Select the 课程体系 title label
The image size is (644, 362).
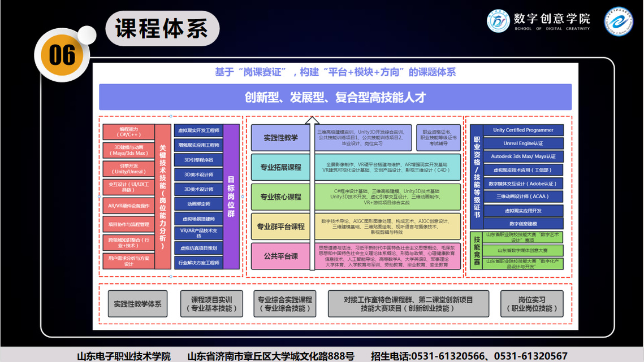click(x=162, y=28)
